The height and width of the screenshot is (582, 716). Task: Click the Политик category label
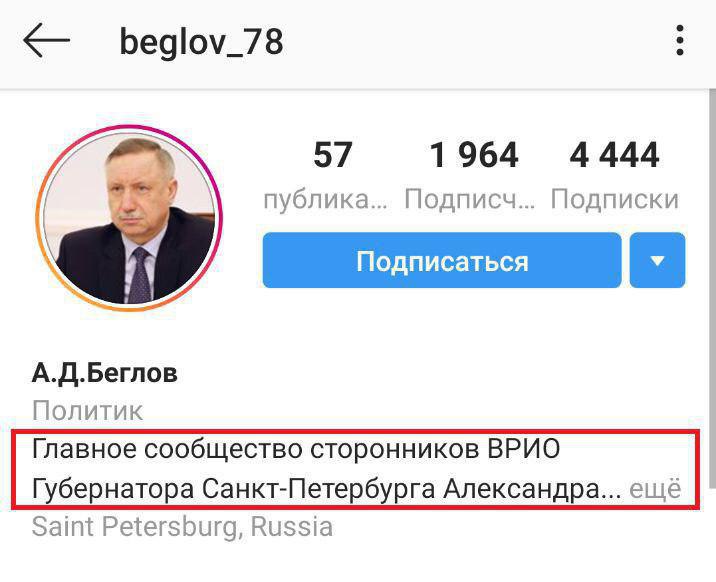click(x=87, y=410)
